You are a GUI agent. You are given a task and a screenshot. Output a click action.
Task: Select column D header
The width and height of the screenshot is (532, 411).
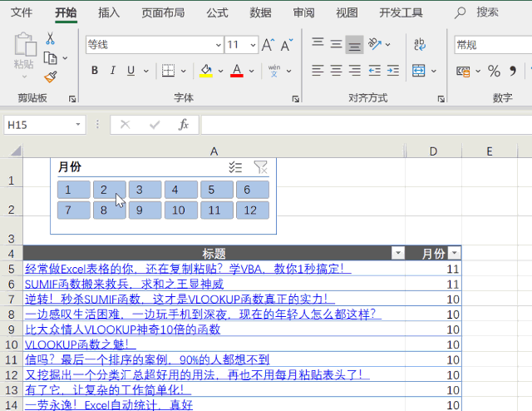point(433,151)
